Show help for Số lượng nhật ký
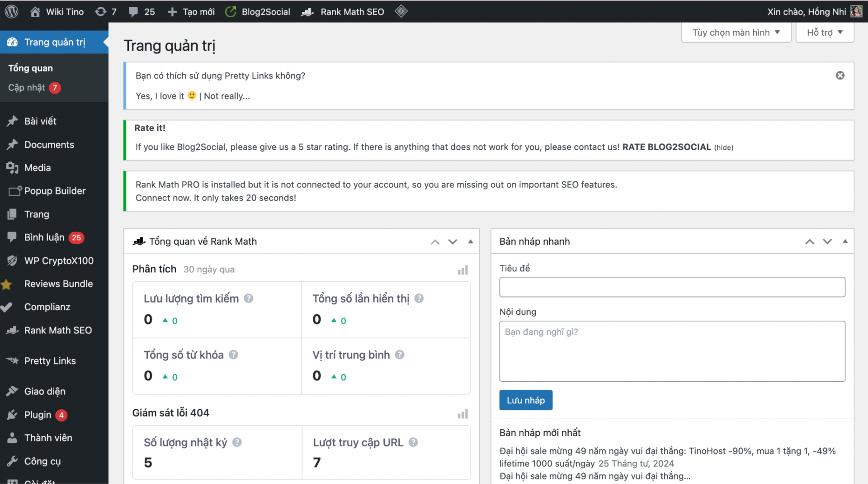The height and width of the screenshot is (484, 868). click(x=237, y=442)
